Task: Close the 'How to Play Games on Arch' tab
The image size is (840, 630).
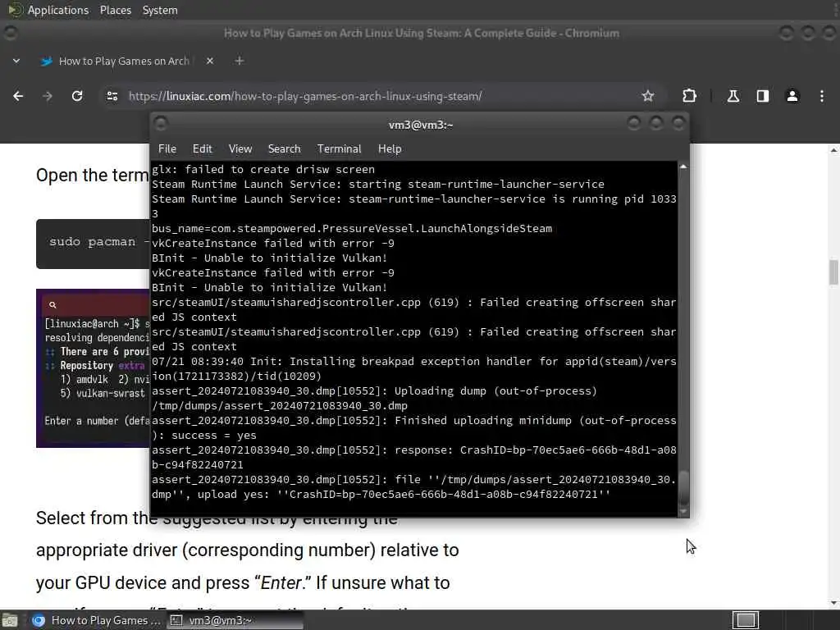Action: tap(210, 61)
